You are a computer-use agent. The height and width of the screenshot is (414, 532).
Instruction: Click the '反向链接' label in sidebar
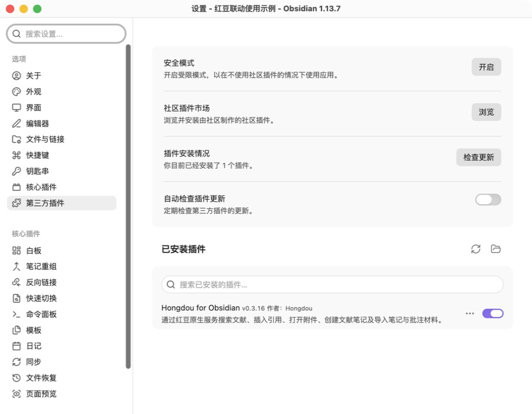pyautogui.click(x=41, y=282)
